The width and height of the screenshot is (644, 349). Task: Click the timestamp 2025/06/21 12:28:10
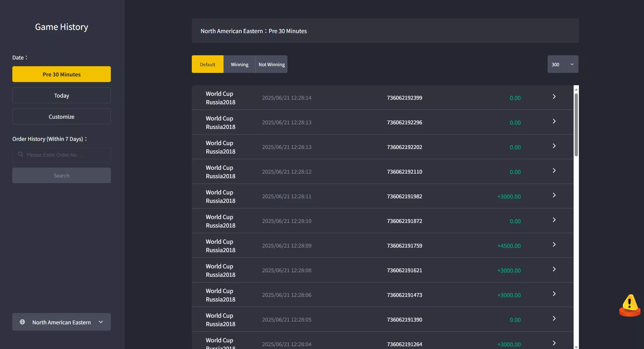click(x=287, y=221)
